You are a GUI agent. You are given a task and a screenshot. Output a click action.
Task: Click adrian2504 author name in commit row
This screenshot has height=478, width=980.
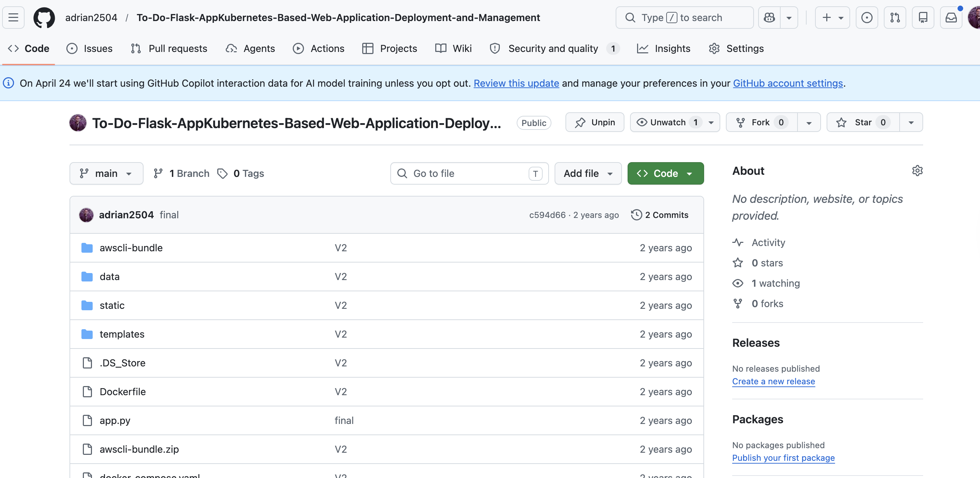pos(126,215)
